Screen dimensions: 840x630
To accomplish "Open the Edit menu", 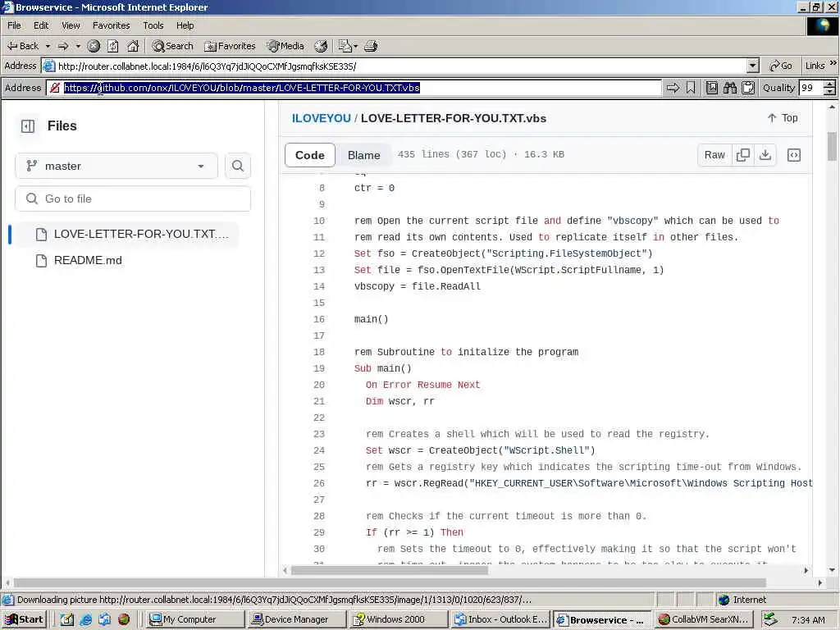I will tap(41, 25).
